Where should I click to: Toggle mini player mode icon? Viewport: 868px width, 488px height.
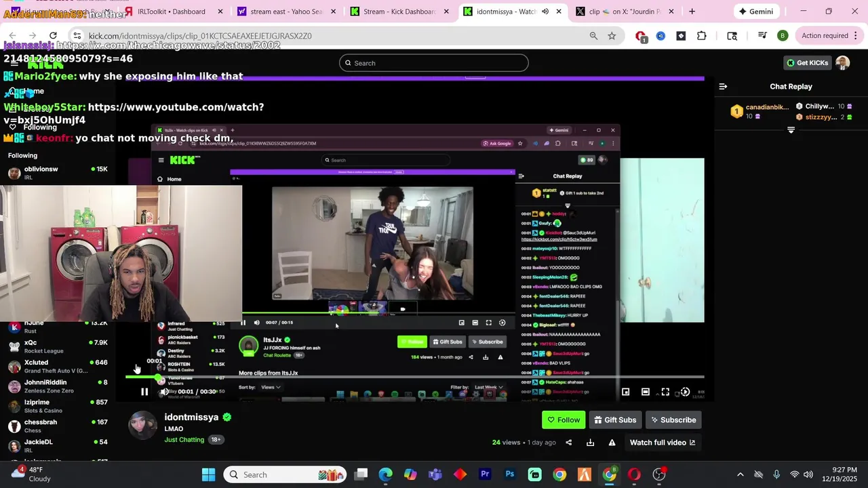pyautogui.click(x=625, y=392)
